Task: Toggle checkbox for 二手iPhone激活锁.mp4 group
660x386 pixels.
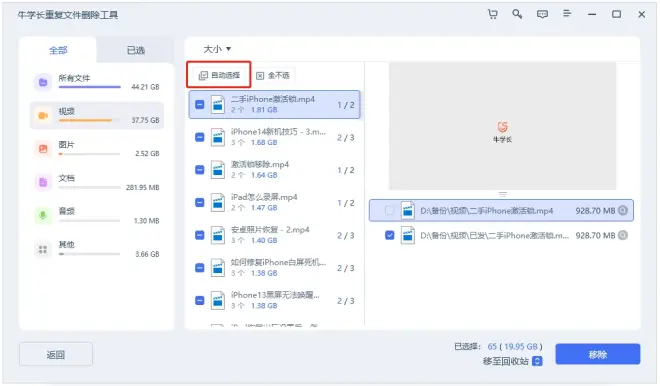Action: (200, 104)
